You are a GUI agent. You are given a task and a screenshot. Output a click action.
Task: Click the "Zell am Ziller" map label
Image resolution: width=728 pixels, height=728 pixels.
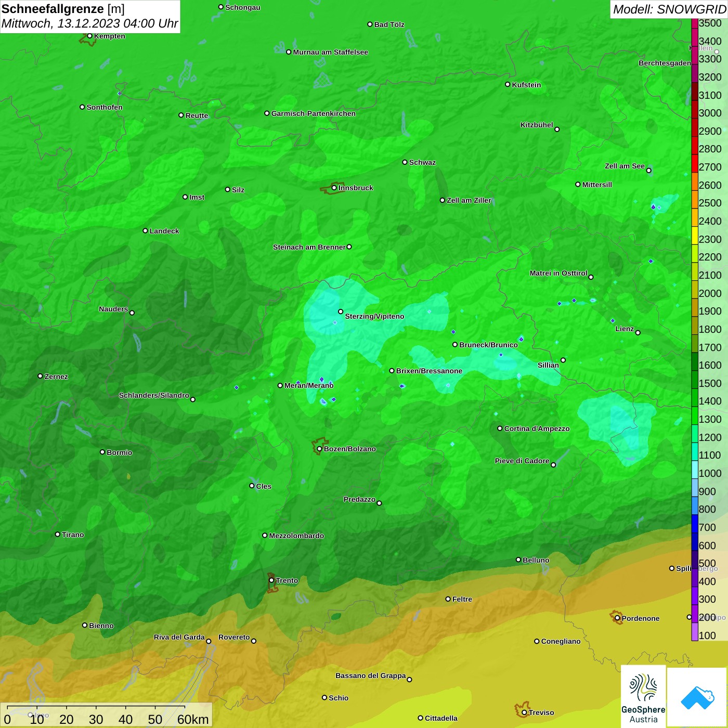click(469, 200)
